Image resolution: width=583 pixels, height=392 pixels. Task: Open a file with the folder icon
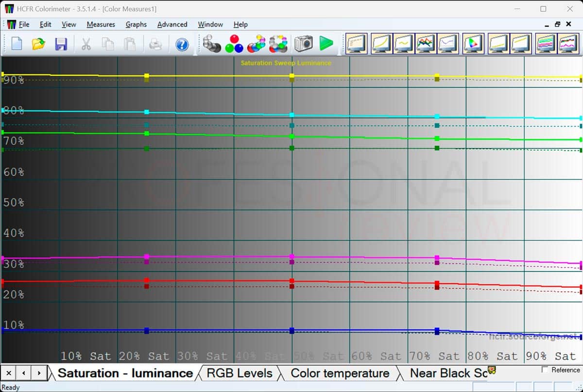(x=39, y=44)
